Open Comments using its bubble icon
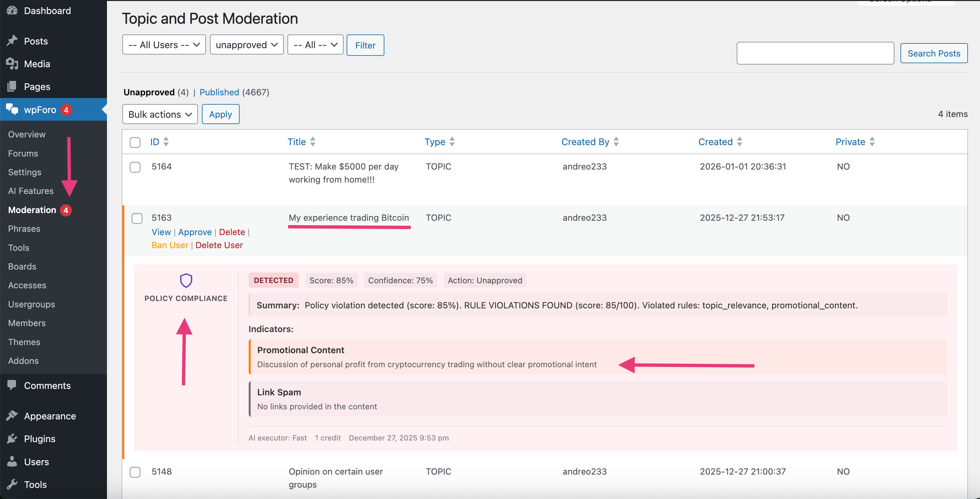 coord(12,385)
